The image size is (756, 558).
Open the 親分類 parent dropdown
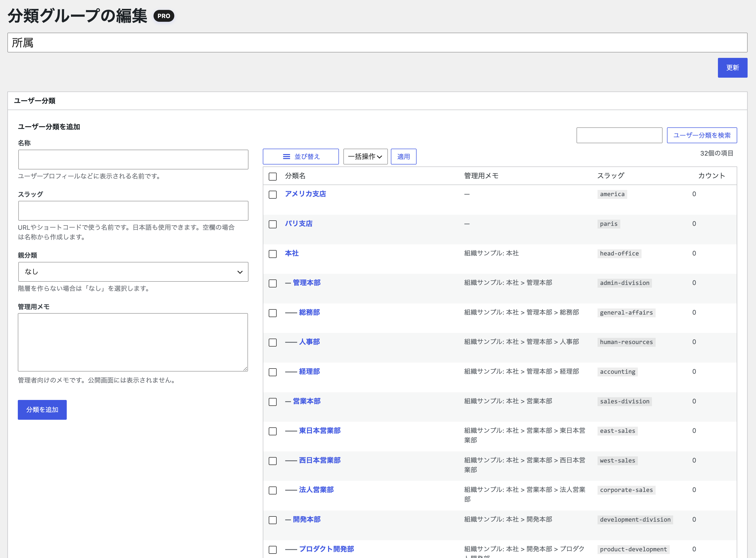pyautogui.click(x=133, y=272)
